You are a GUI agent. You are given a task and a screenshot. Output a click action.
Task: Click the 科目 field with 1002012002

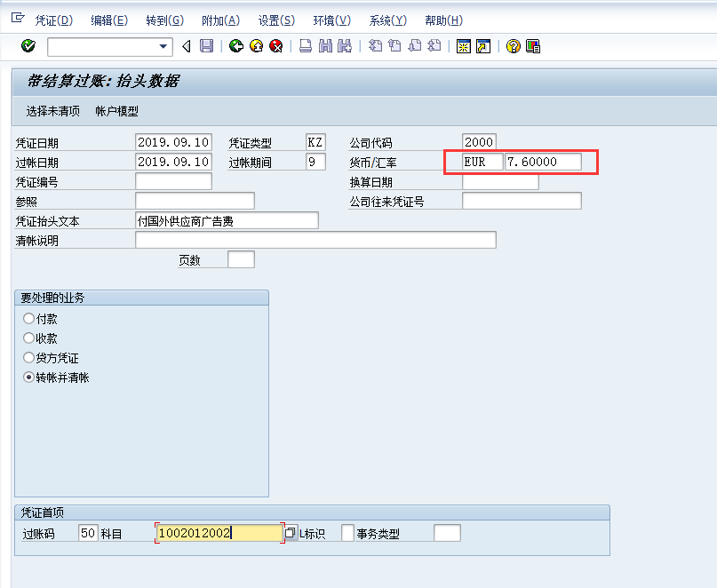[x=219, y=533]
